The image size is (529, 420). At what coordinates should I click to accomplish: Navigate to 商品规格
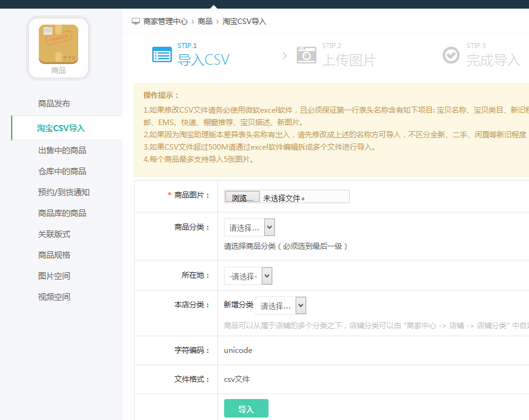[54, 255]
